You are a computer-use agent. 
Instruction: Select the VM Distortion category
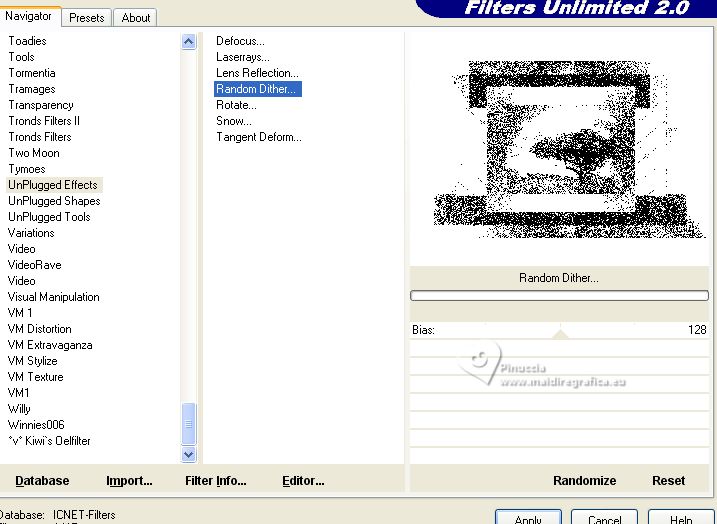click(40, 329)
